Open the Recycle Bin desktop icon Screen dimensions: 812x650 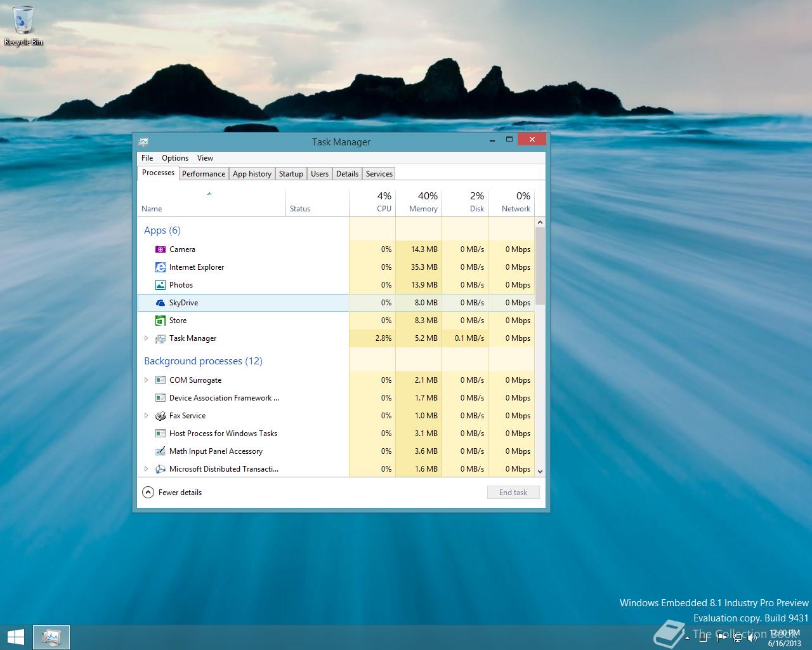pyautogui.click(x=23, y=25)
